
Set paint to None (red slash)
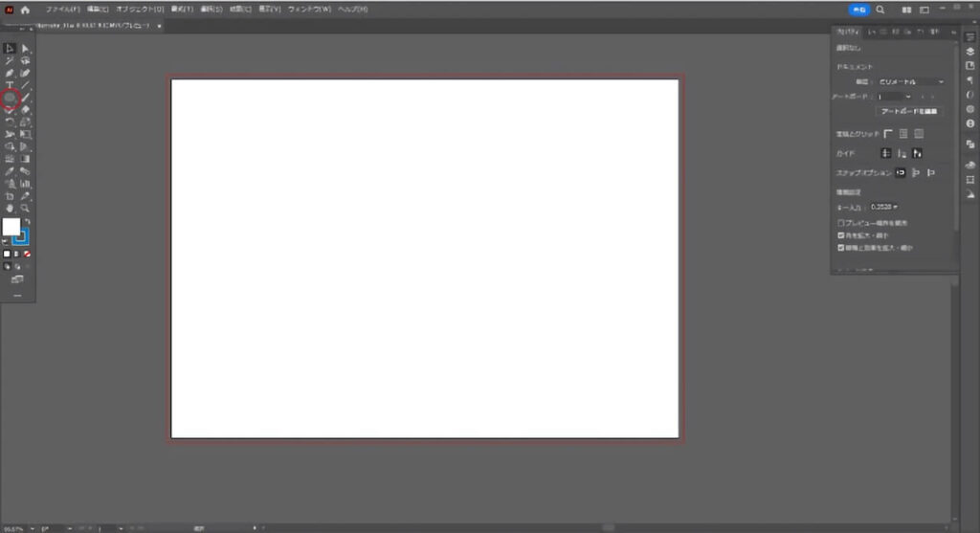(27, 255)
